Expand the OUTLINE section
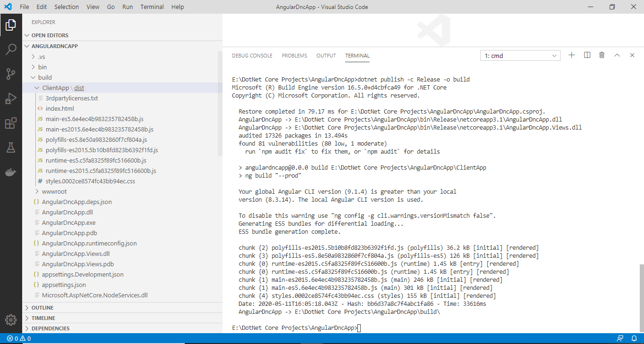 point(122,308)
